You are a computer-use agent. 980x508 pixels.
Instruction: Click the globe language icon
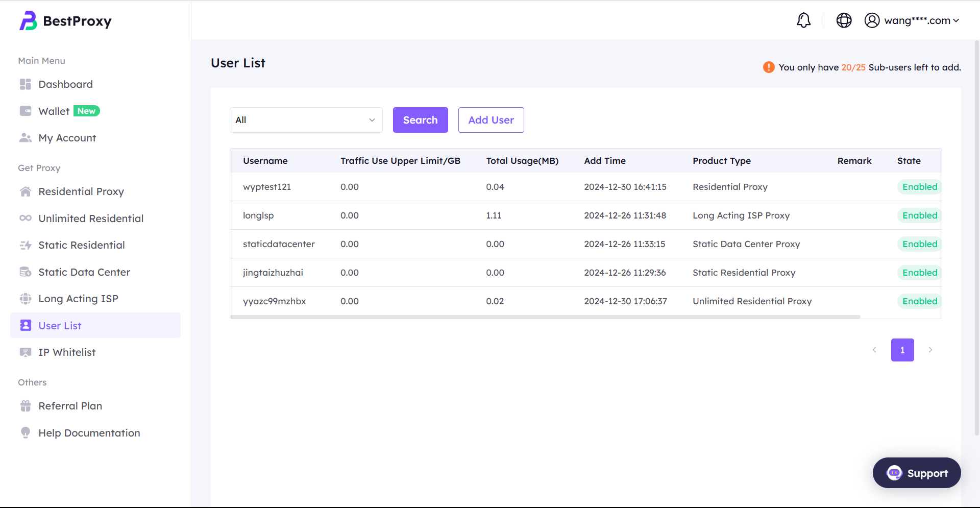(844, 20)
